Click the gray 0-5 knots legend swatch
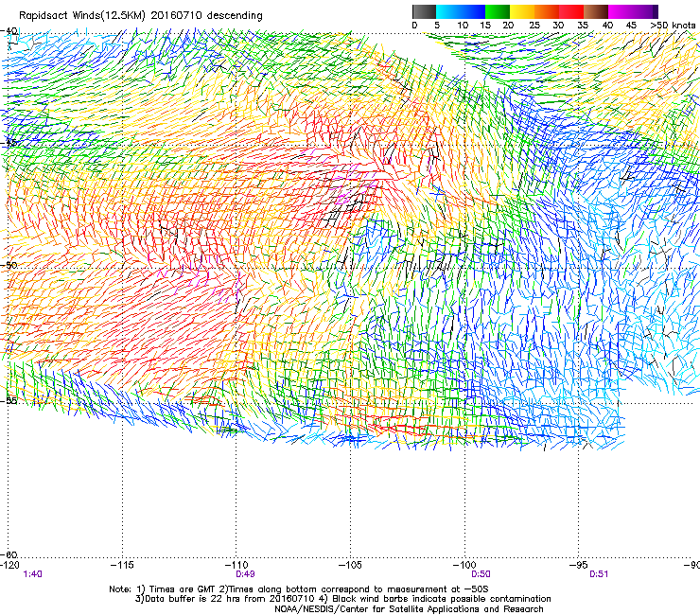 [424, 11]
